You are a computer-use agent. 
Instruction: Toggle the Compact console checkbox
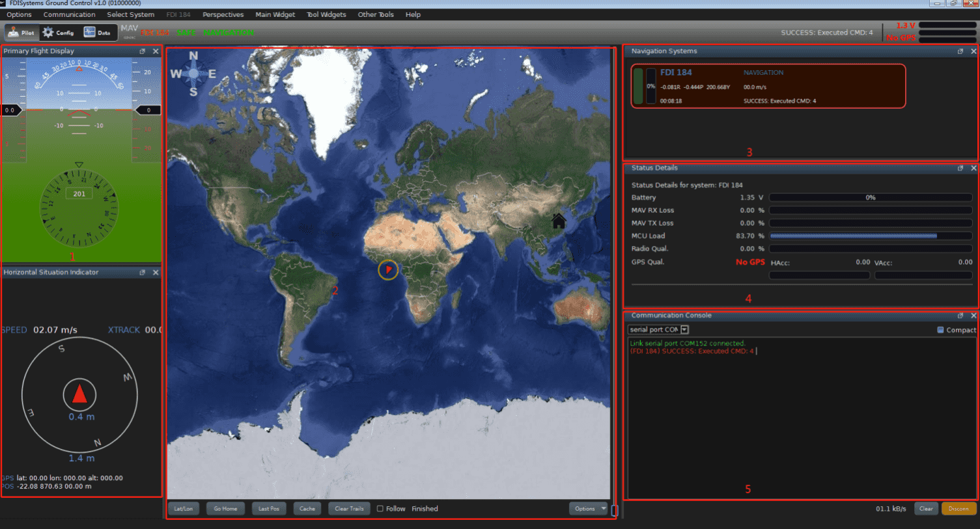pos(940,330)
